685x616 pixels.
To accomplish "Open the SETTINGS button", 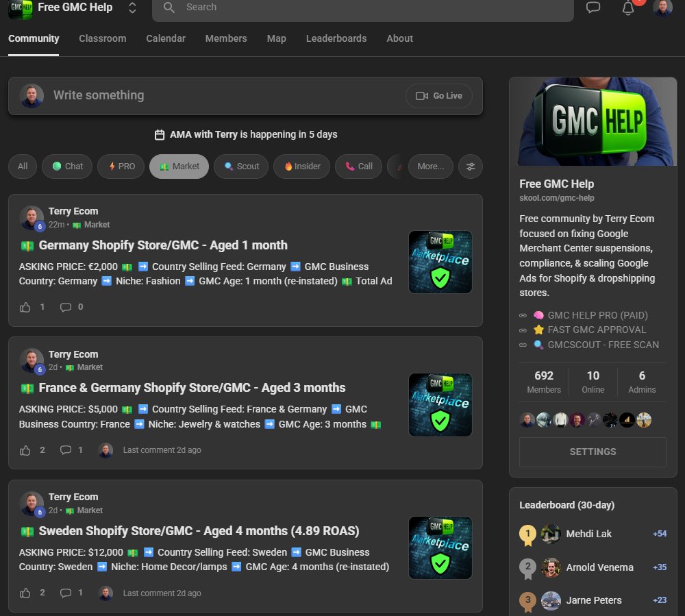I will pyautogui.click(x=593, y=452).
